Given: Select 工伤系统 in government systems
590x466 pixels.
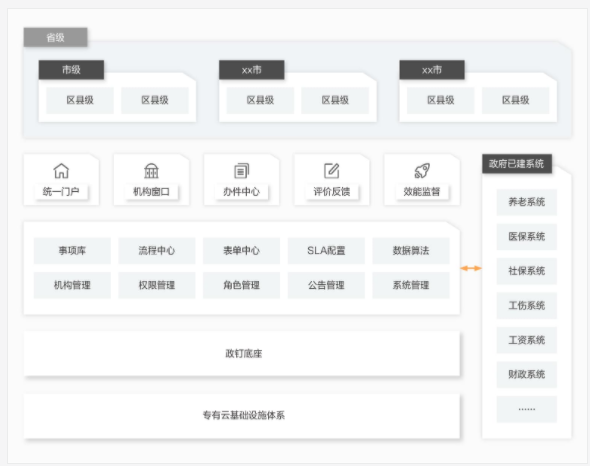Looking at the screenshot, I should coord(526,306).
